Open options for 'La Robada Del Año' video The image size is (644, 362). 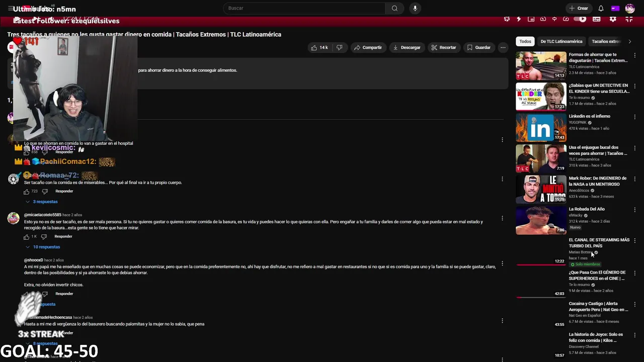coord(635,210)
